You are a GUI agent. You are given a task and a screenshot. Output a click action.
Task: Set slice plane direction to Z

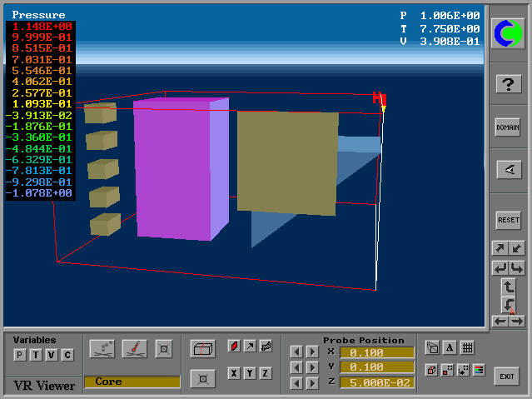click(x=266, y=373)
